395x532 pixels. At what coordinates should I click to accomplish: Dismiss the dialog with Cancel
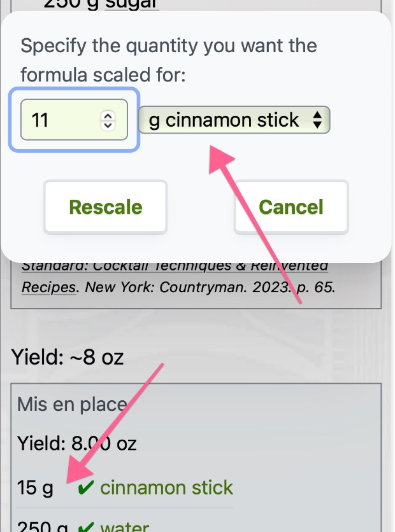(291, 207)
